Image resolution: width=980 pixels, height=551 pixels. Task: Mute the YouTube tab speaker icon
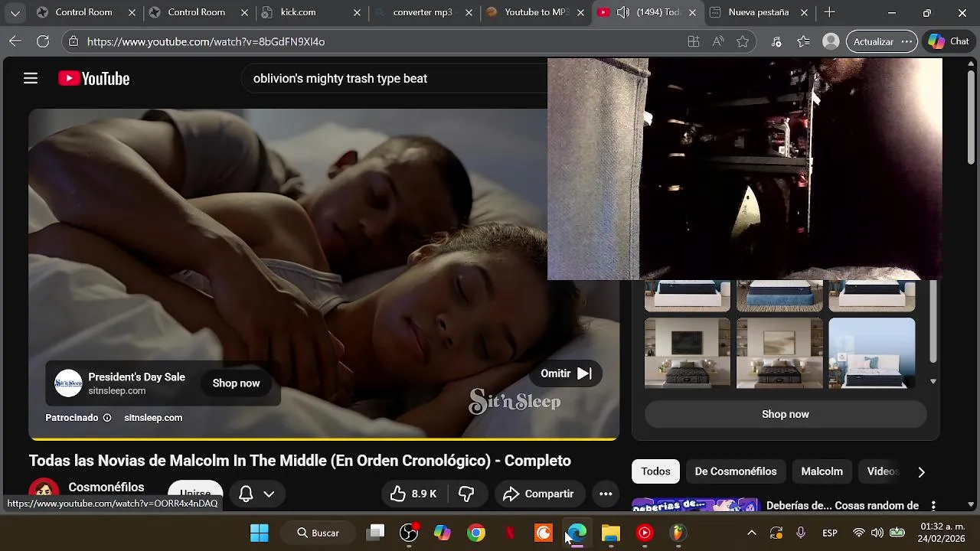623,12
